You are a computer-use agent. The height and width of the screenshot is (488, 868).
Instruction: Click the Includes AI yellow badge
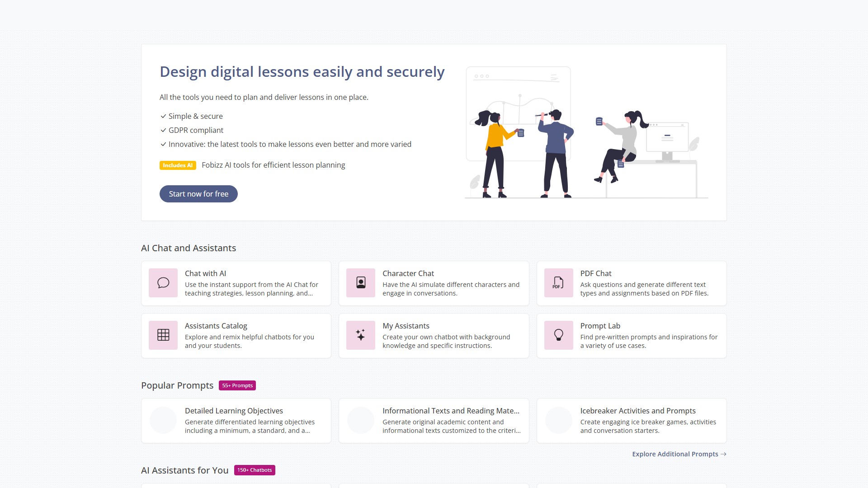click(x=178, y=165)
